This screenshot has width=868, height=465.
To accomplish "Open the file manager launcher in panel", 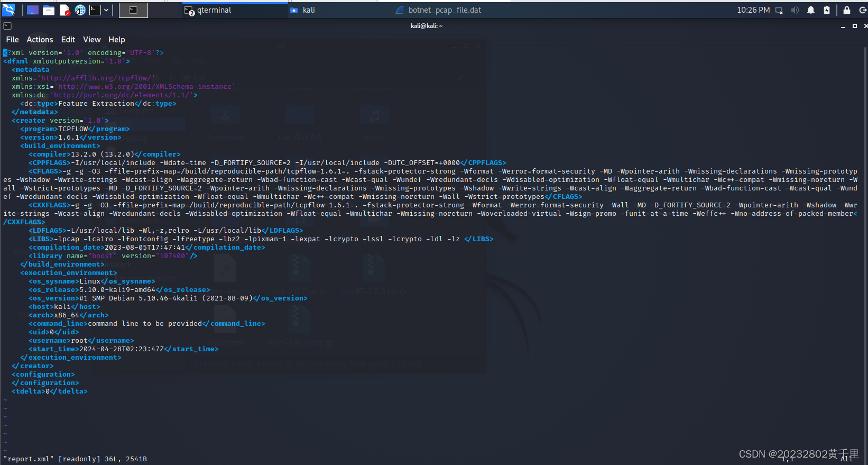I will (x=49, y=10).
